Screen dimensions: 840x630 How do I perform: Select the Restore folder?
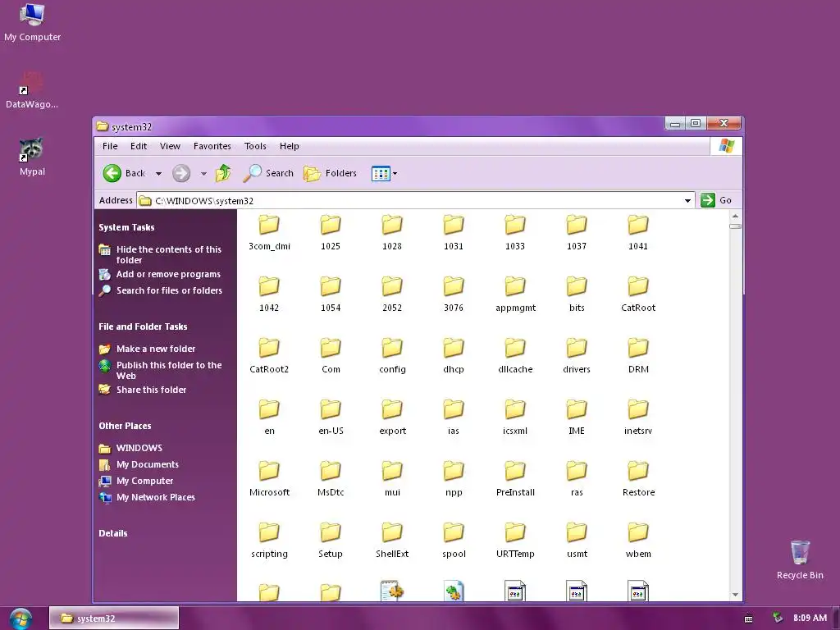[638, 479]
